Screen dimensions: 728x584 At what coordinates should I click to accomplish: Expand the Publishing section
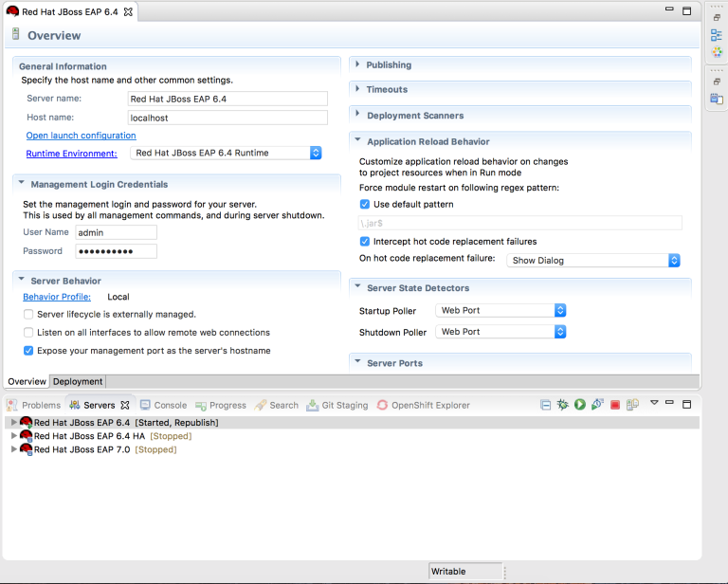click(357, 64)
